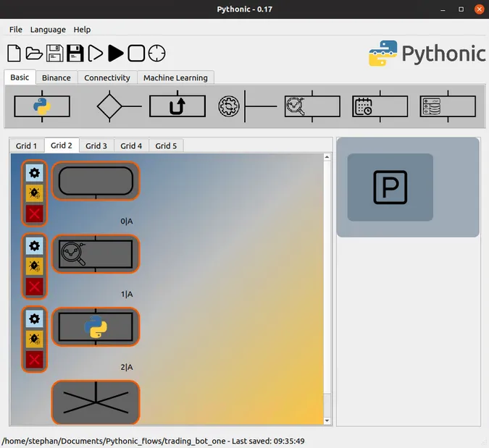This screenshot has height=448, width=489.
Task: Click the Save As floppy icon
Action: (54, 54)
